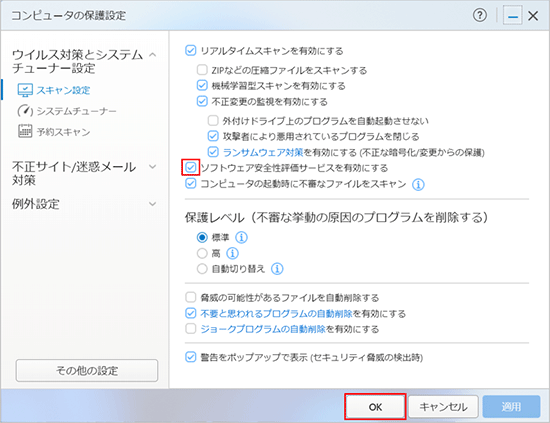Collapse ウイルス対策とシステムチューナー設定 section
The image size is (550, 423).
coord(153,55)
